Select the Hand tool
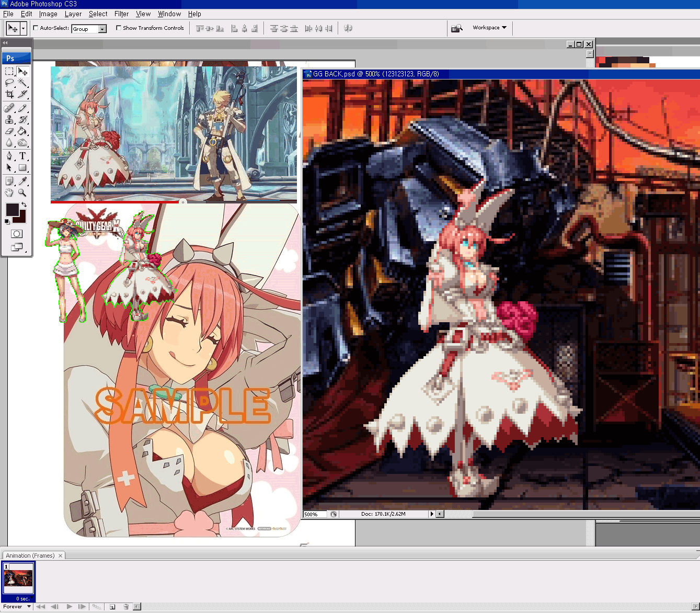Image resolution: width=700 pixels, height=613 pixels. coord(9,192)
